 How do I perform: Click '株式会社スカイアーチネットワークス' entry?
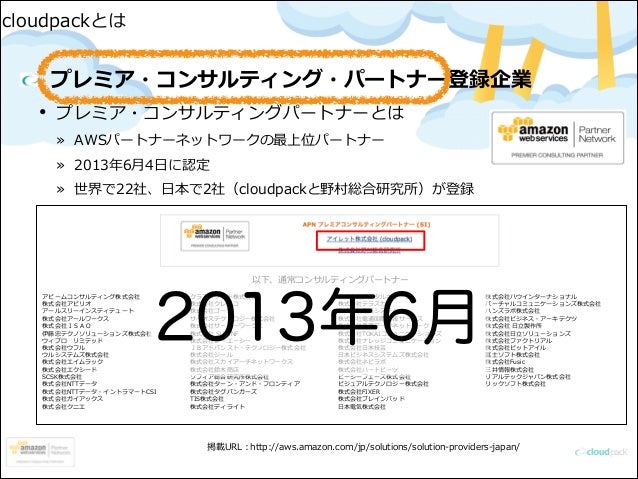point(242,361)
